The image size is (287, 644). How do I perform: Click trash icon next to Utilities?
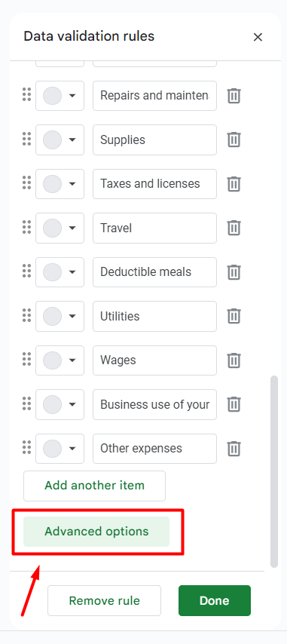234,316
